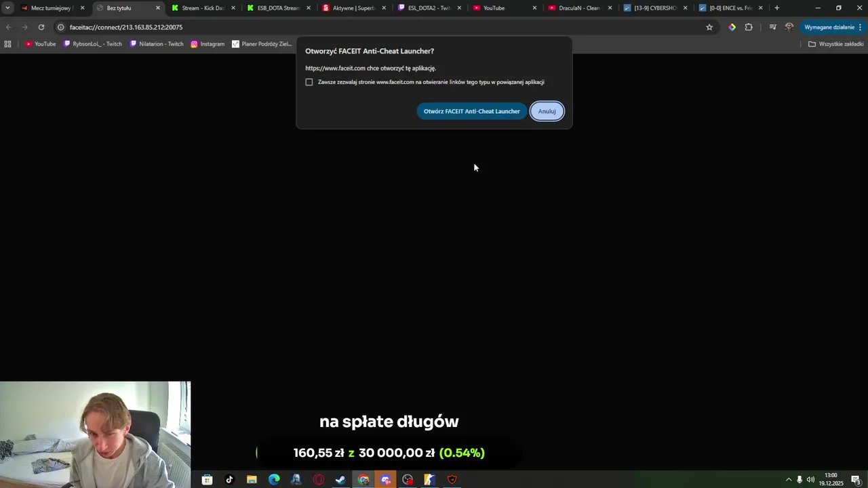View site information icon in address bar
The height and width of the screenshot is (488, 868).
point(60,27)
